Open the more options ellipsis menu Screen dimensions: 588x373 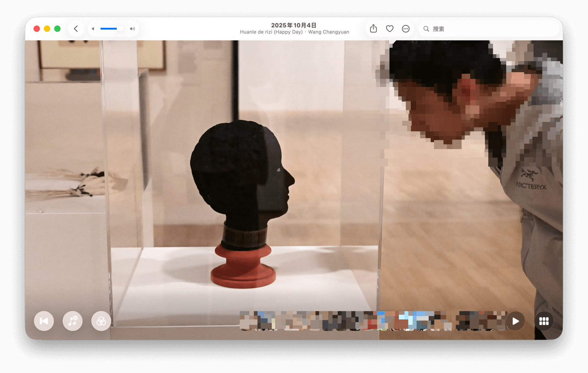tap(406, 29)
